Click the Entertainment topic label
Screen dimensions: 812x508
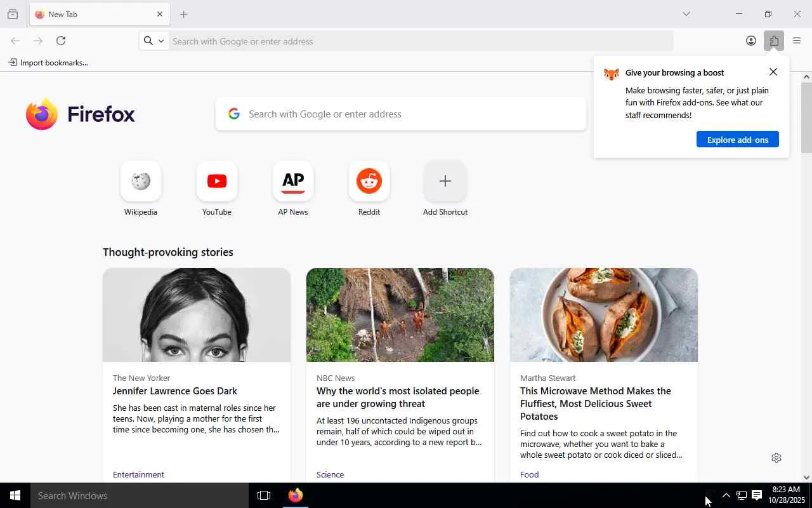point(138,474)
